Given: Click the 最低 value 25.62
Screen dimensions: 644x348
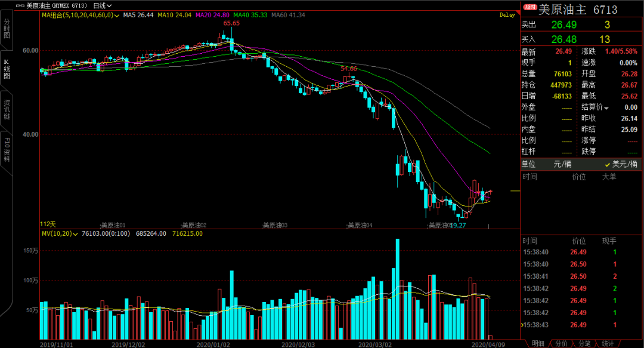Looking at the screenshot, I should tap(629, 96).
